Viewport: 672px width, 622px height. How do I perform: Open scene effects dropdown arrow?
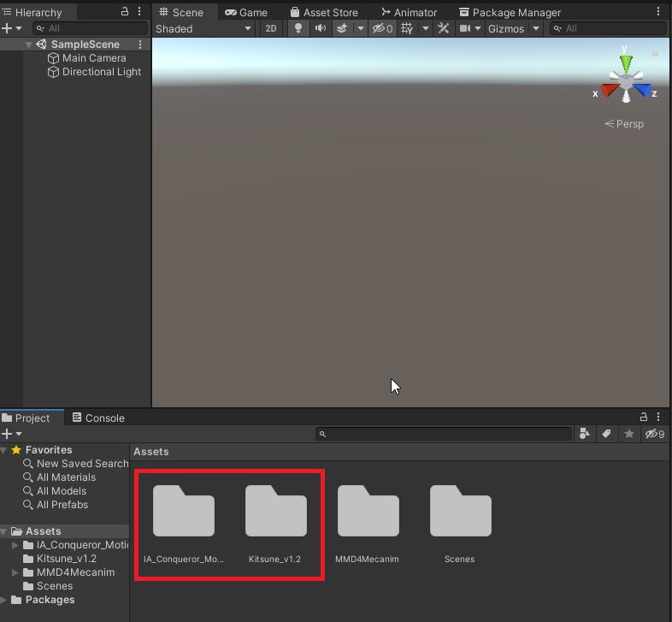tap(361, 28)
